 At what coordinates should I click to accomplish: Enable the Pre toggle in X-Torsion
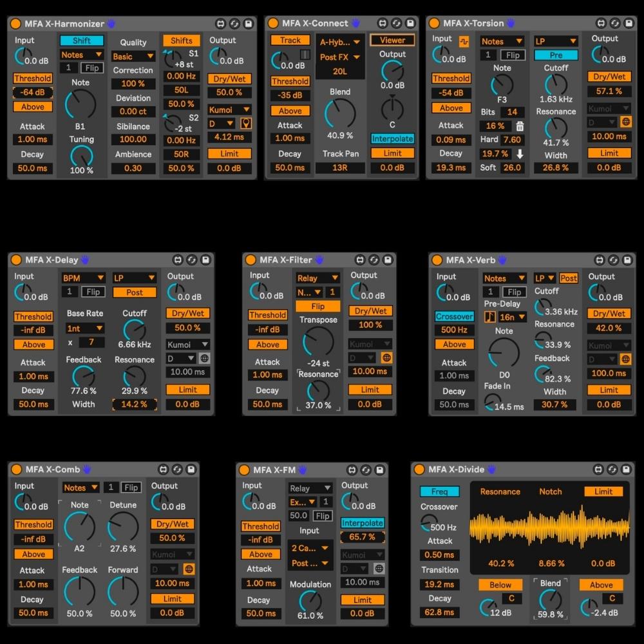pyautogui.click(x=555, y=55)
